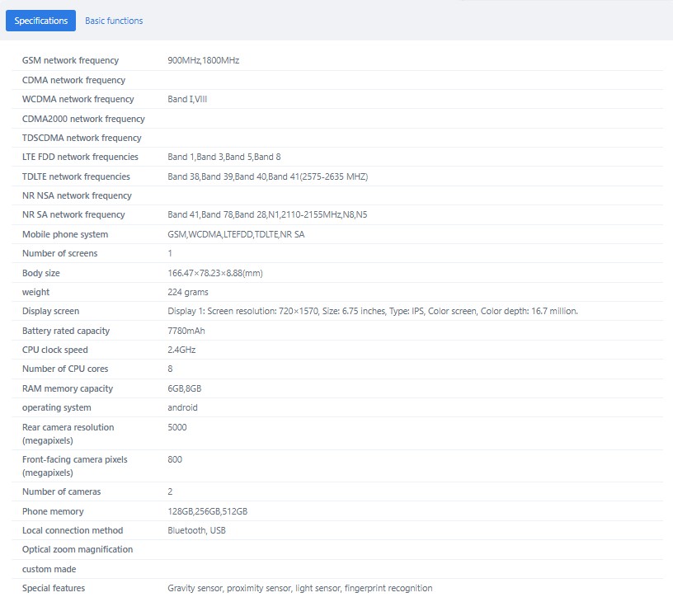Select the 224 grams weight value
This screenshot has width=673, height=616.
click(x=187, y=292)
